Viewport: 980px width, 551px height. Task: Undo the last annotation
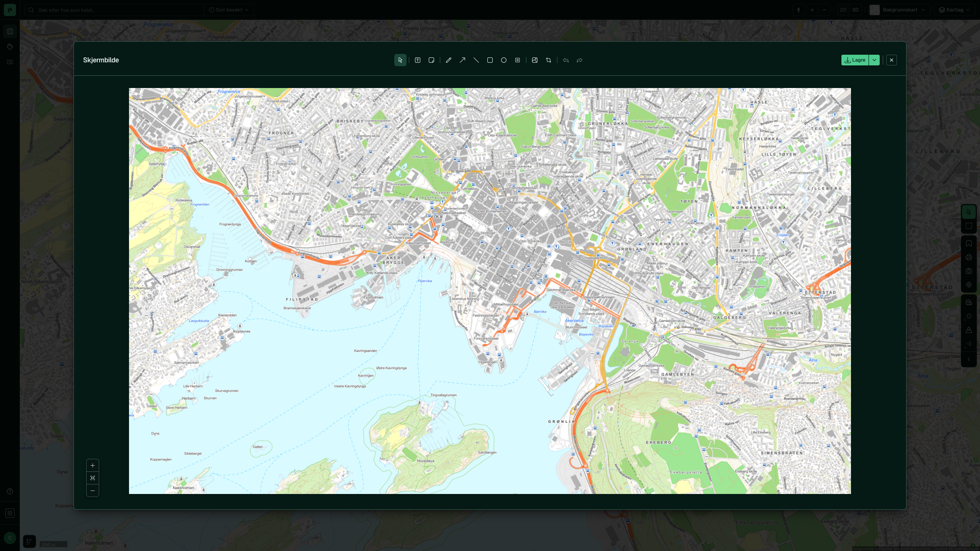pyautogui.click(x=566, y=60)
